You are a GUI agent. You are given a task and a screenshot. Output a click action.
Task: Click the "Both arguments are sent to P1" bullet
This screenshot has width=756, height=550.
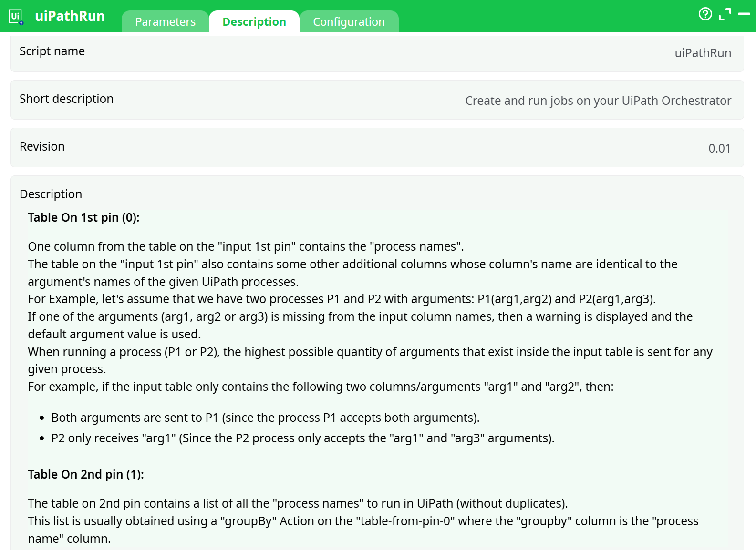265,418
